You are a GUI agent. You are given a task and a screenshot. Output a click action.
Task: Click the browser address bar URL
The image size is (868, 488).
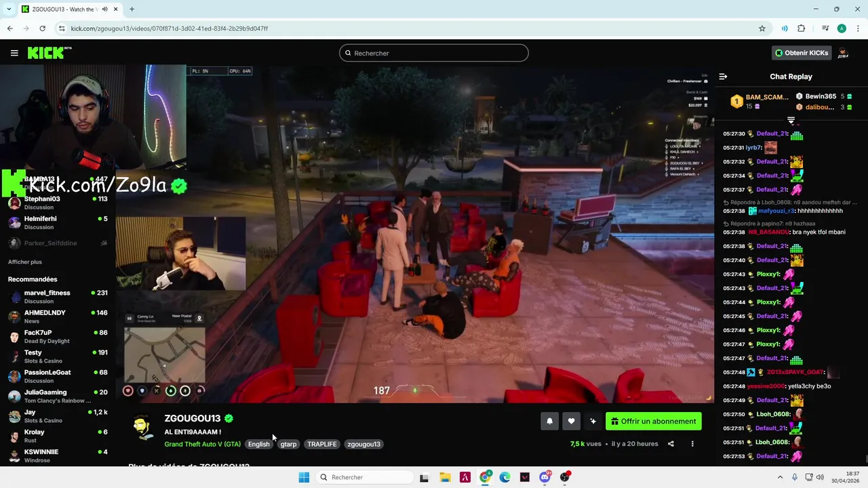(x=170, y=28)
